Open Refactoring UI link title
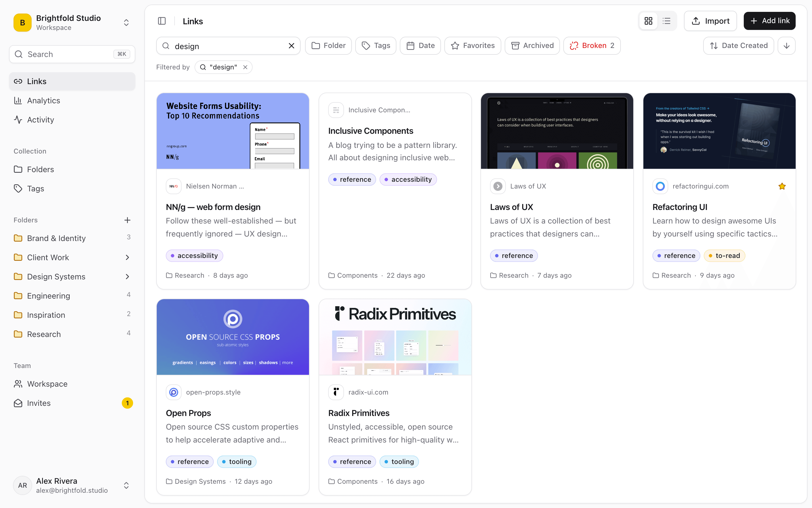This screenshot has width=812, height=508. (680, 207)
